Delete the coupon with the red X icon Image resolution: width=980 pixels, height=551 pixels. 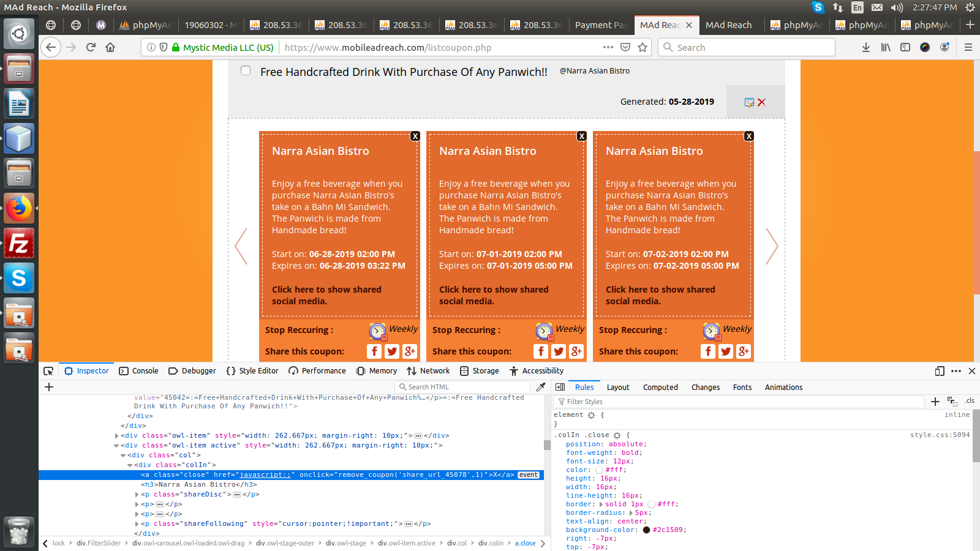[x=761, y=102]
